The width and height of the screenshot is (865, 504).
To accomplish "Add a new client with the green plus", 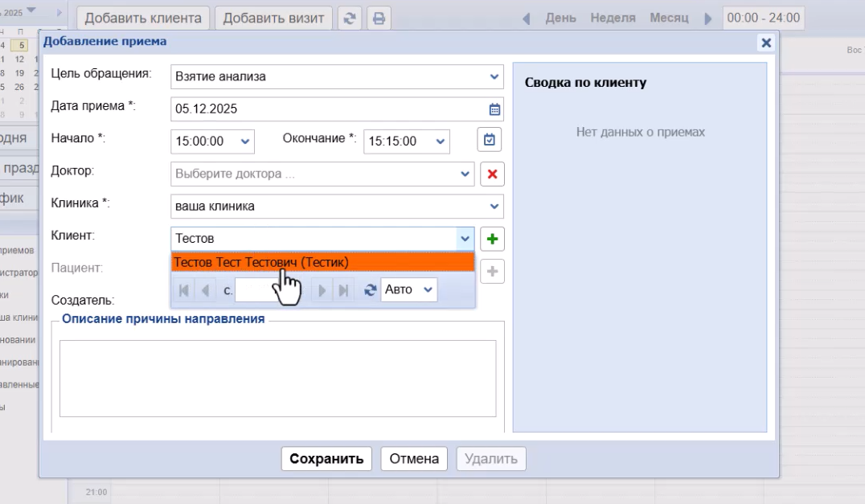I will click(x=492, y=239).
